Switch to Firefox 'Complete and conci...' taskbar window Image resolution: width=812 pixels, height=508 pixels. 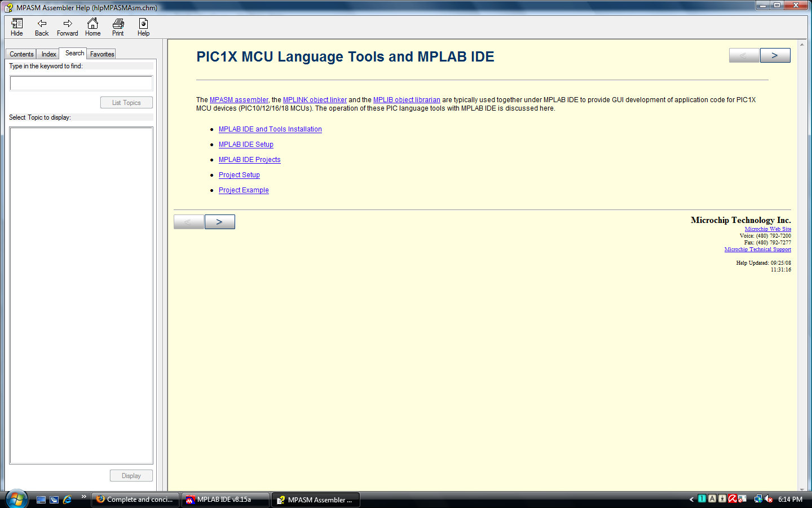click(x=135, y=500)
